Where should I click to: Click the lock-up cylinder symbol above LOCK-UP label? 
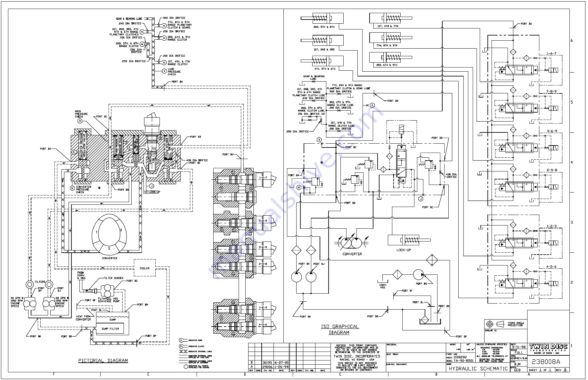point(409,240)
